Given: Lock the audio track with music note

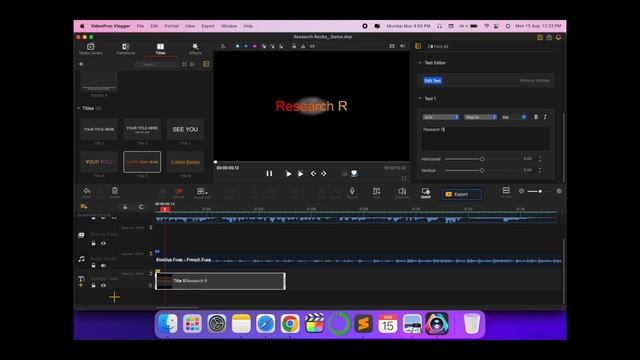Looking at the screenshot, I should tap(93, 265).
